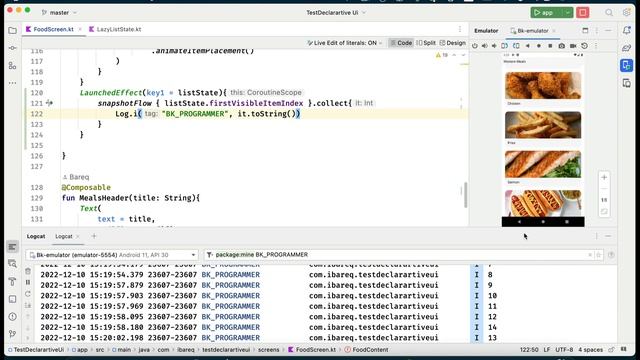This screenshot has height=360, width=640.
Task: Open the Build hammer tool window
Action: click(13, 282)
